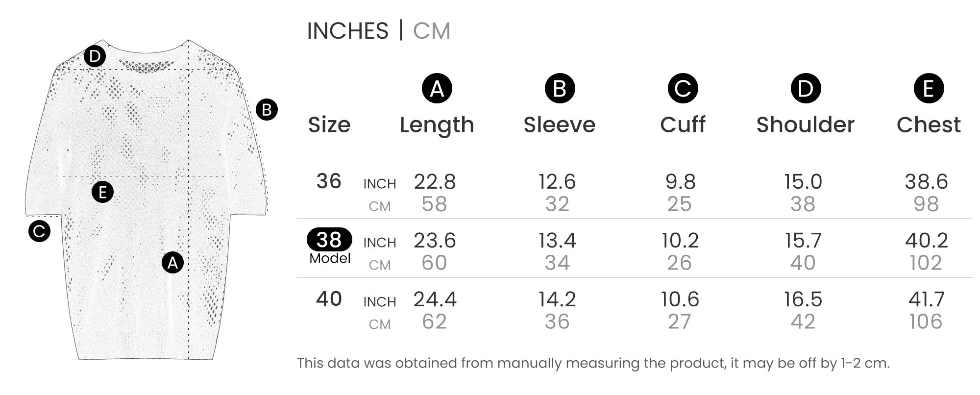Click the Chest column header text
The image size is (980, 395).
(x=929, y=125)
